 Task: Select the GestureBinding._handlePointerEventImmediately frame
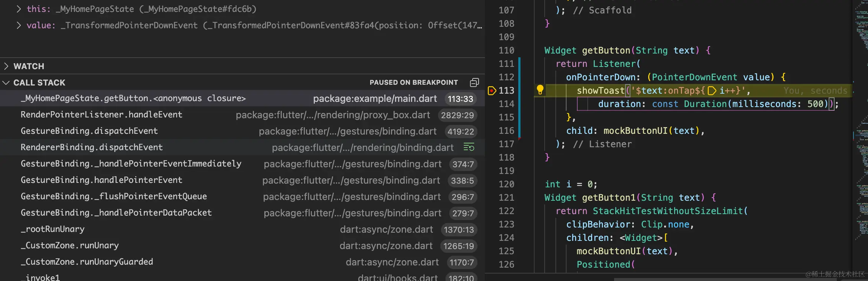coord(242,164)
